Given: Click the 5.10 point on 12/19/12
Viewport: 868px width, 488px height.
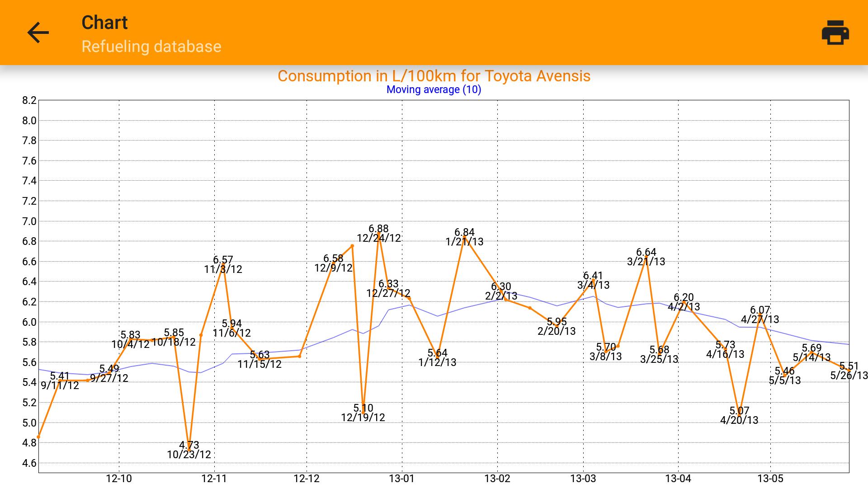Looking at the screenshot, I should click(363, 412).
